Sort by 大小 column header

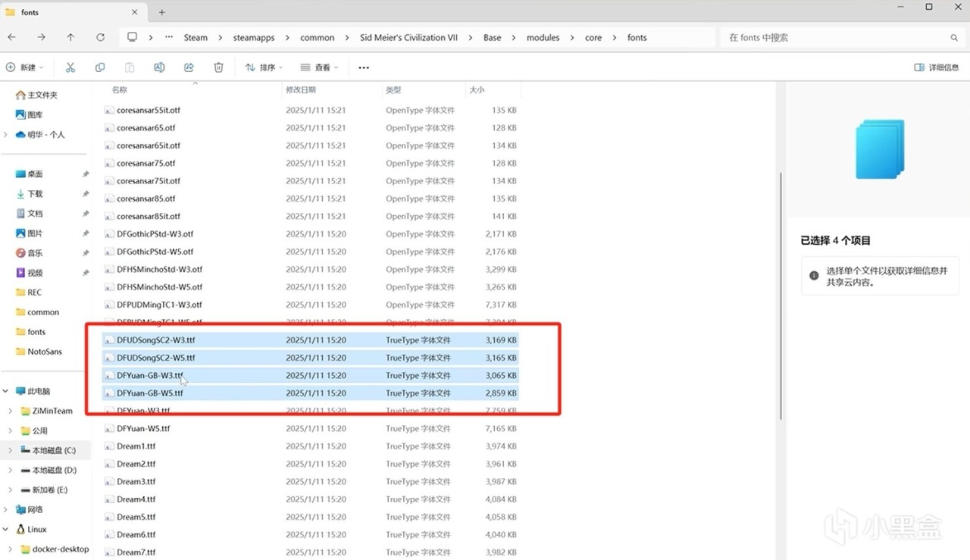(x=477, y=89)
